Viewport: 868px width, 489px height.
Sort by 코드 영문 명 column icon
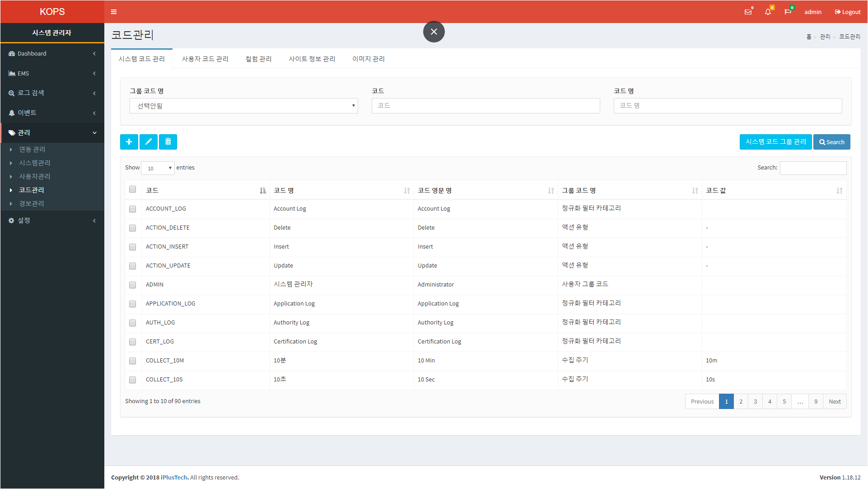pyautogui.click(x=551, y=191)
